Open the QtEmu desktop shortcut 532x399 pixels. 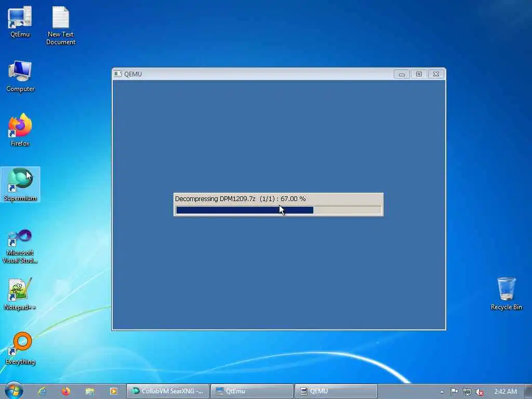(x=20, y=22)
